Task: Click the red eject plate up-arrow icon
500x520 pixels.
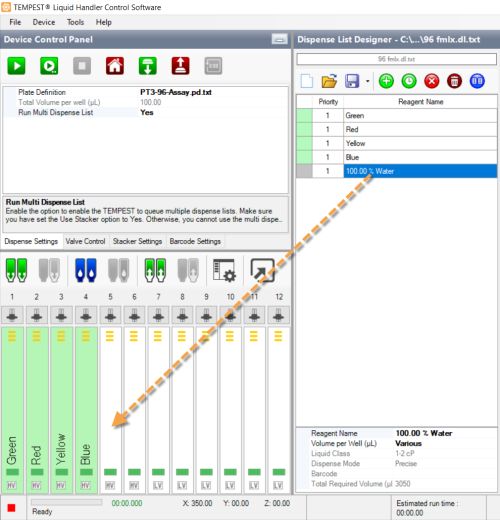Action: (180, 66)
